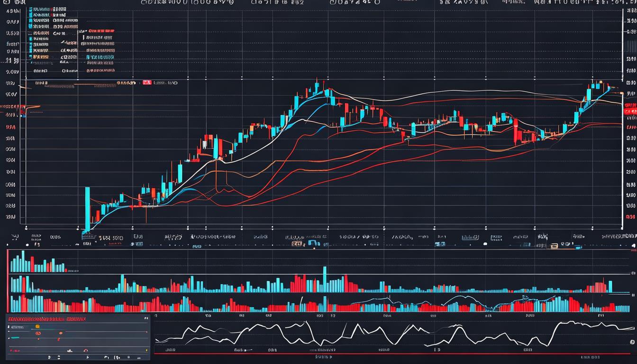Click the tallest cyan bar in the volume panel
This screenshot has height=364, width=637.
pos(325,279)
